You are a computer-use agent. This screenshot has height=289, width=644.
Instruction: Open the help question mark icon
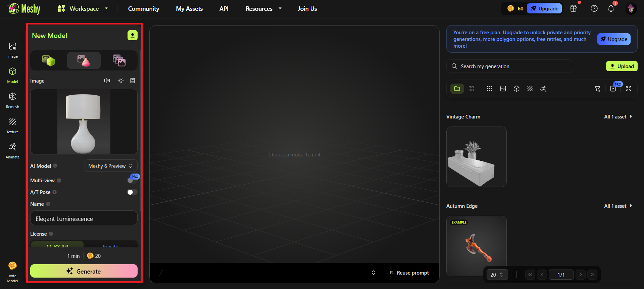pos(594,8)
